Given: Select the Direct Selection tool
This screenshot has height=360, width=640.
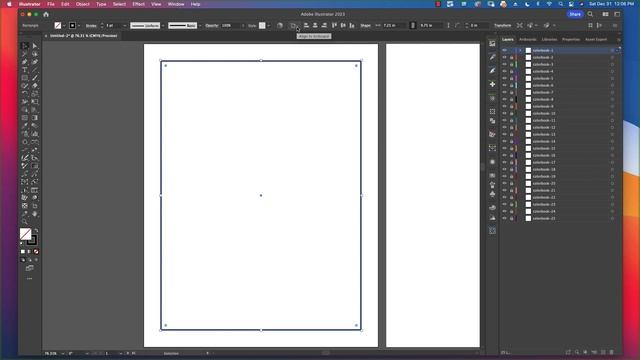Looking at the screenshot, I should (35, 46).
